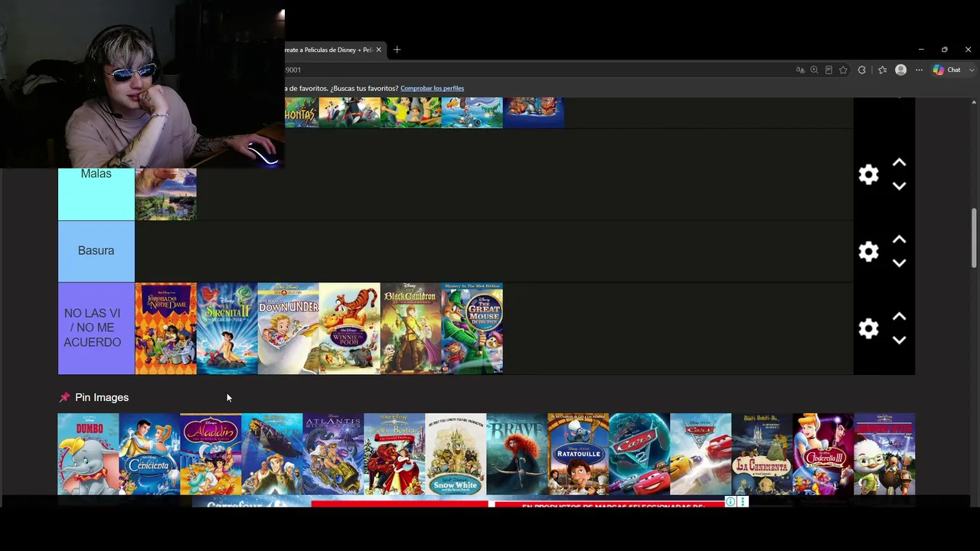Open the reading view page icon

click(828, 70)
